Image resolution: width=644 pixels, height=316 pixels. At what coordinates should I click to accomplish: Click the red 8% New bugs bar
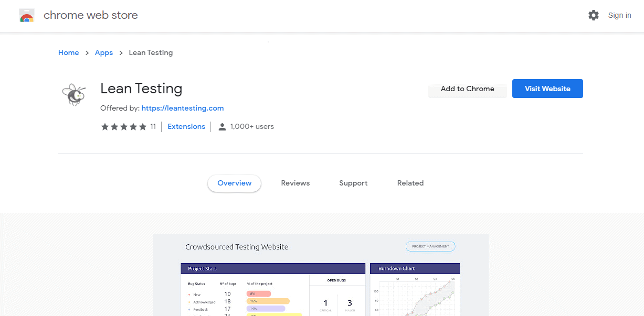pos(259,294)
